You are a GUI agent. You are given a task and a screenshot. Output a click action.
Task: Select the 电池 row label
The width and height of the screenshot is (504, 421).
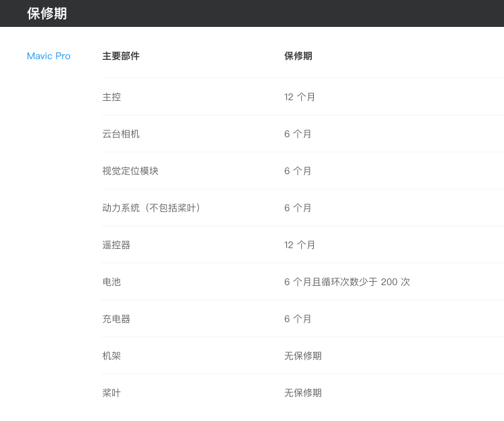(112, 282)
